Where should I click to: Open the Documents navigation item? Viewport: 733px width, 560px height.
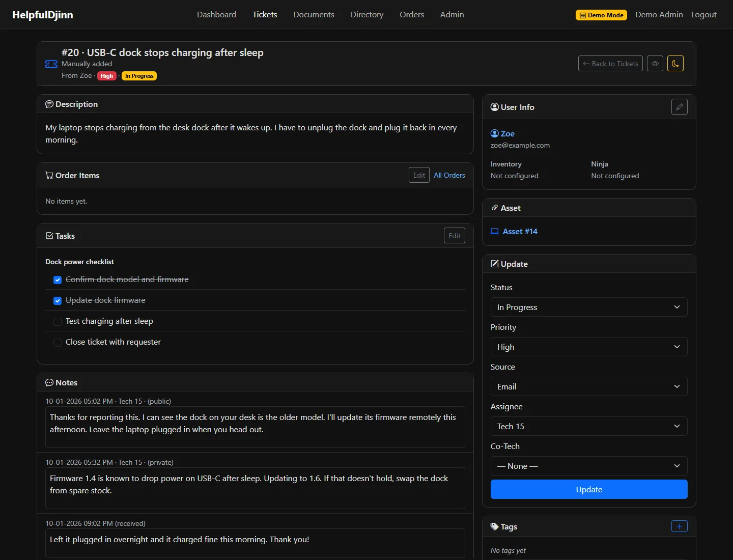point(314,14)
